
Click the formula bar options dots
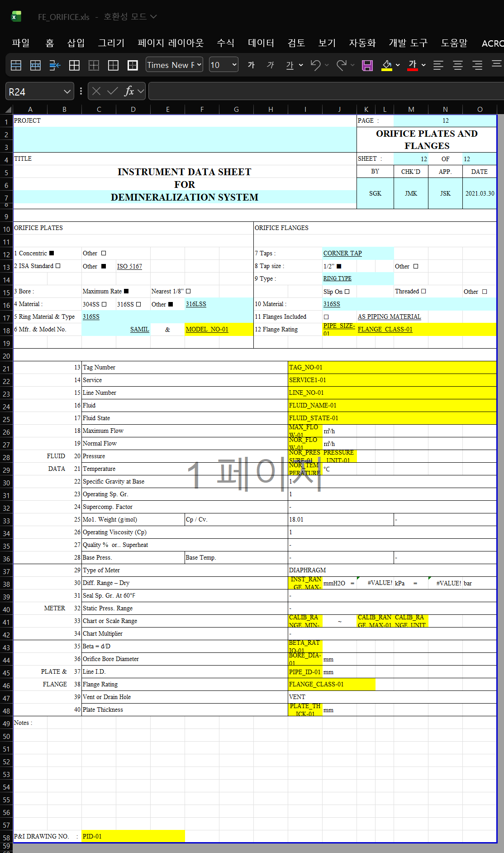(x=81, y=91)
